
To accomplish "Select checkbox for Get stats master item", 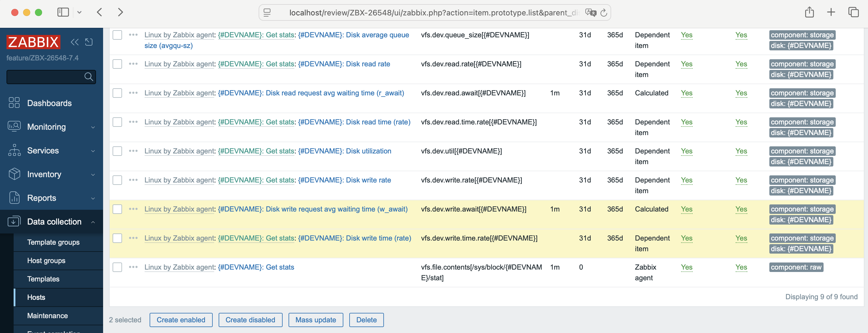I will (117, 267).
